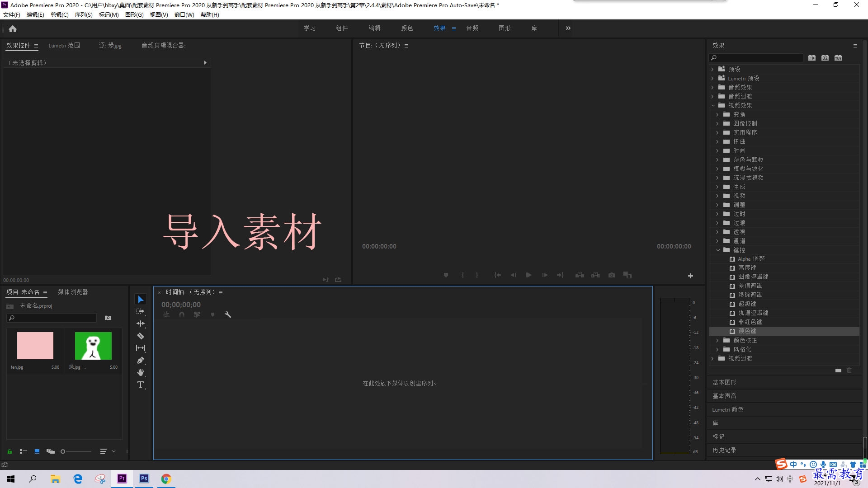
Task: Click the Export Frame camera icon
Action: pyautogui.click(x=612, y=275)
